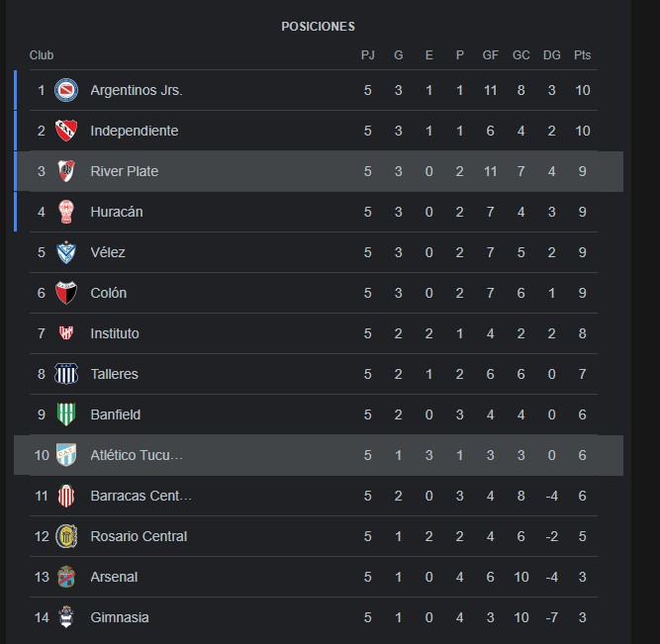Click the Colón red-black shield
The image size is (660, 644).
(66, 293)
